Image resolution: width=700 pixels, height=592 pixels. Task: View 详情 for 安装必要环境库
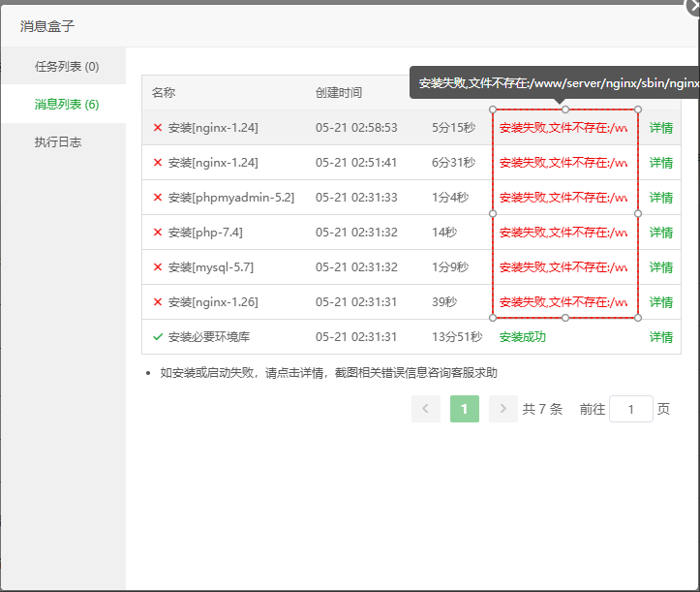tap(660, 337)
